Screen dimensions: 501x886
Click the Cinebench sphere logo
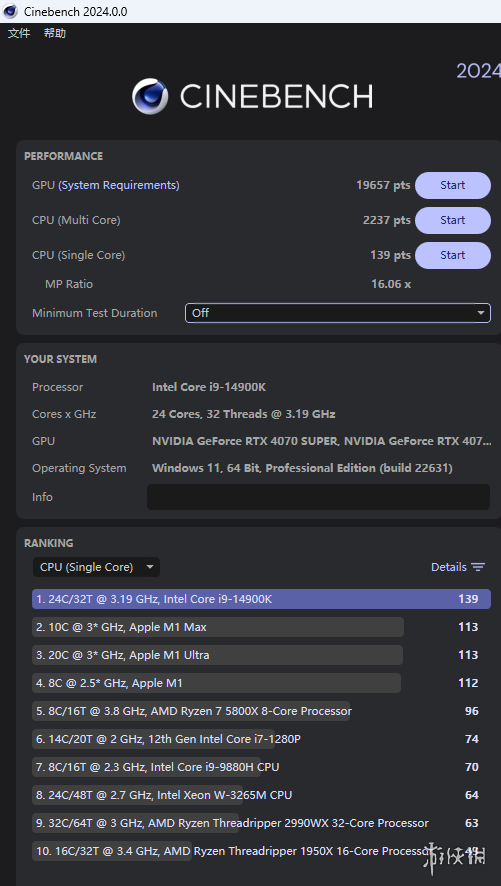(150, 96)
